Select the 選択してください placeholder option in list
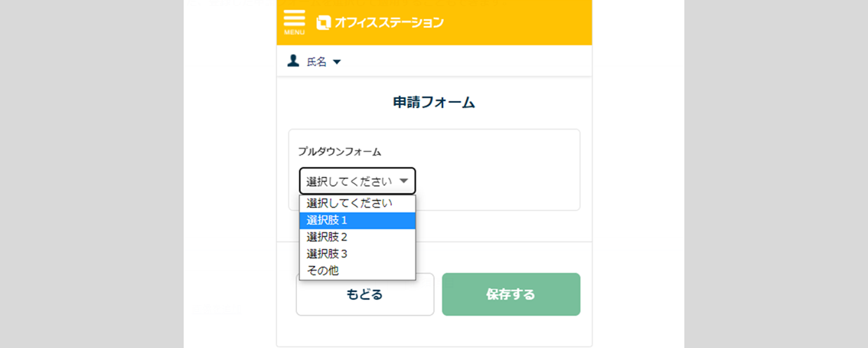 349,203
